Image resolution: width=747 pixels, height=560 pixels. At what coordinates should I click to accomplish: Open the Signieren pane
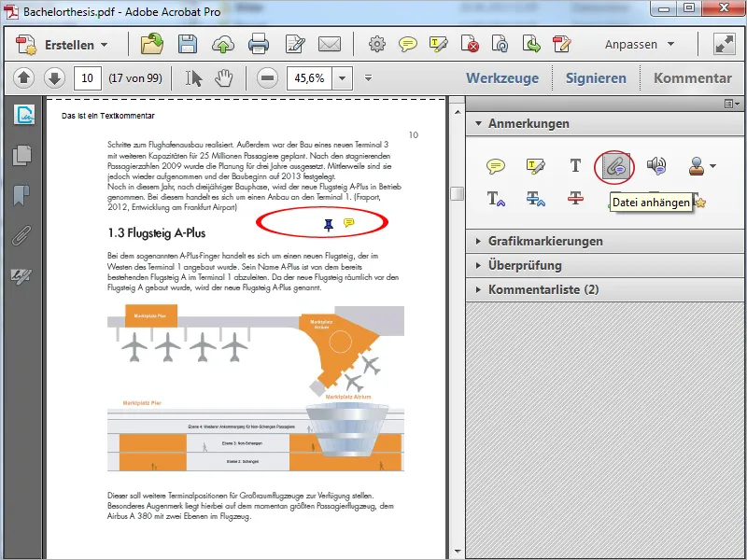pyautogui.click(x=596, y=78)
